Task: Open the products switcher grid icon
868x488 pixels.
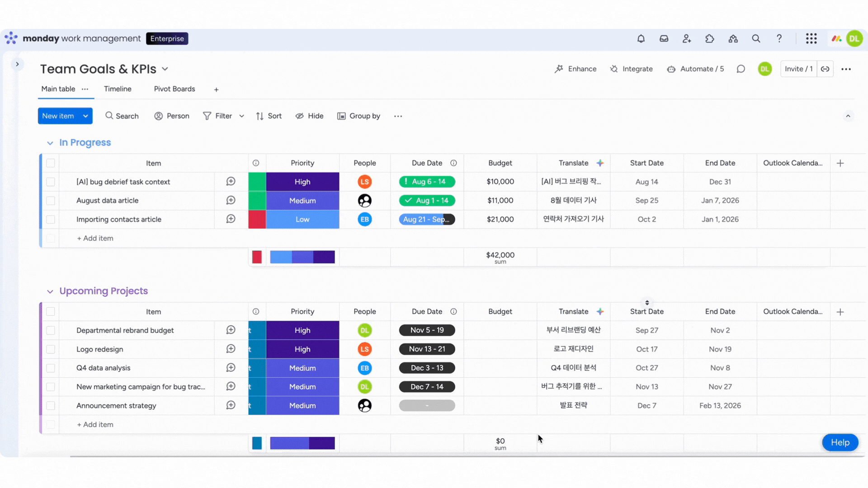Action: [x=811, y=39]
